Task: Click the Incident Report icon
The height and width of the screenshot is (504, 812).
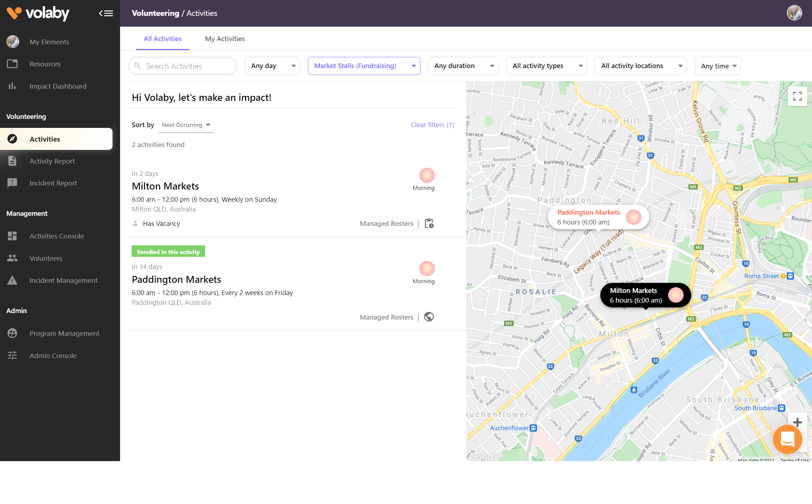Action: coord(13,183)
